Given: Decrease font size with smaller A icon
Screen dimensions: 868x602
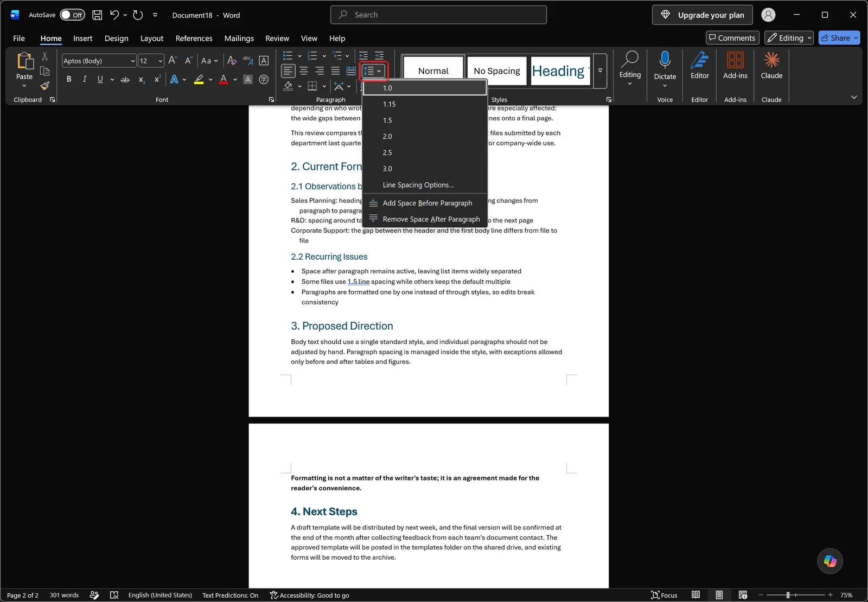Looking at the screenshot, I should click(188, 61).
